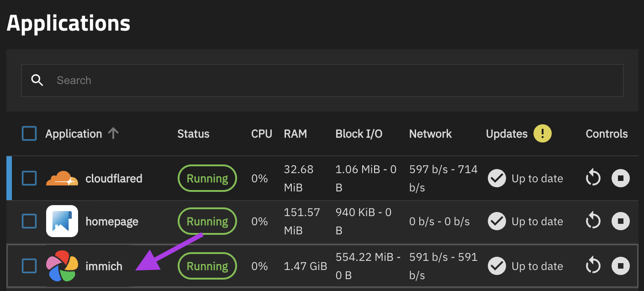Check the homepage row checkbox

pyautogui.click(x=29, y=222)
